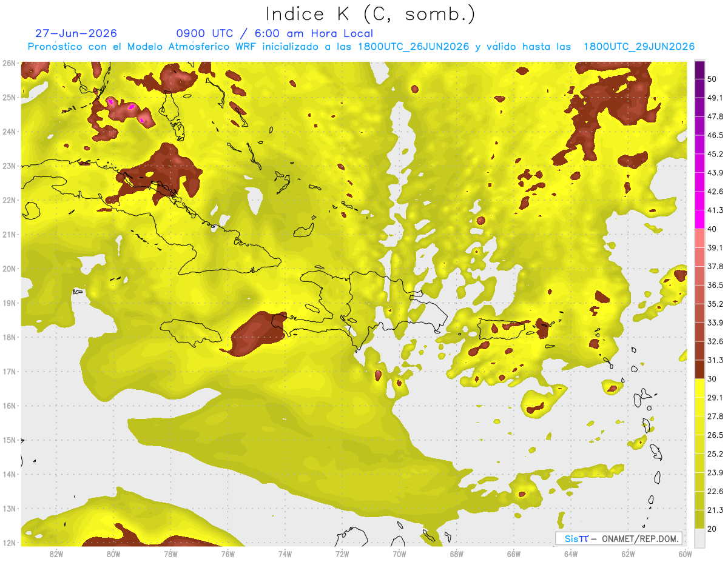Click the colorbar label '49.1'
Viewport: 728px width, 562px height.
[715, 98]
